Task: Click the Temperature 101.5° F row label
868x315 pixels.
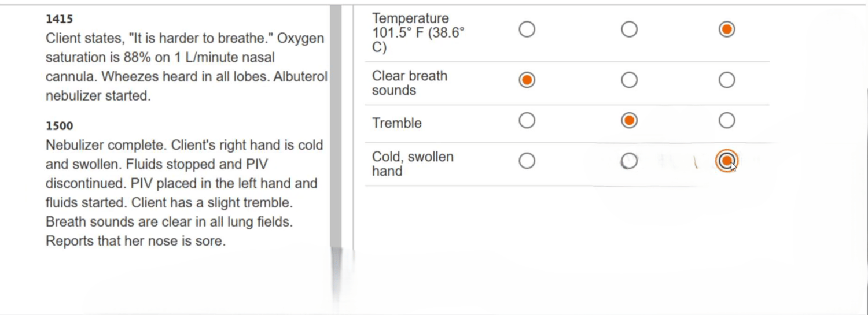Action: [x=418, y=33]
